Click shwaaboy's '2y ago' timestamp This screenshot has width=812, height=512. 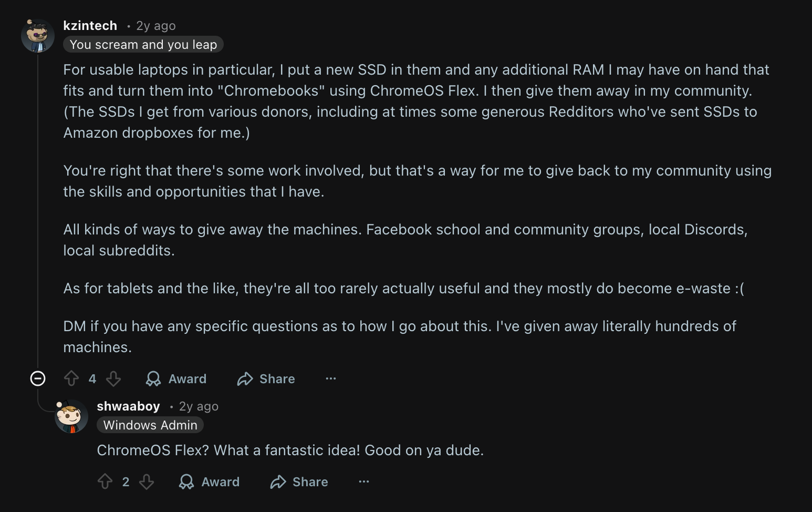[x=199, y=406]
